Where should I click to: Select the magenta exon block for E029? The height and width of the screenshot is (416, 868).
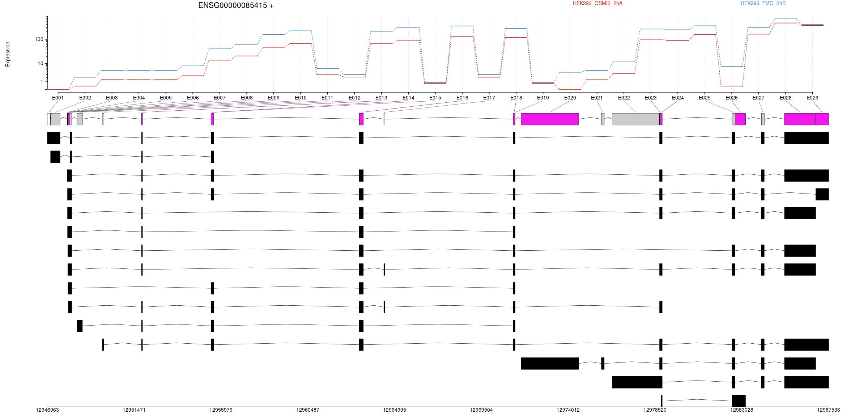[822, 119]
